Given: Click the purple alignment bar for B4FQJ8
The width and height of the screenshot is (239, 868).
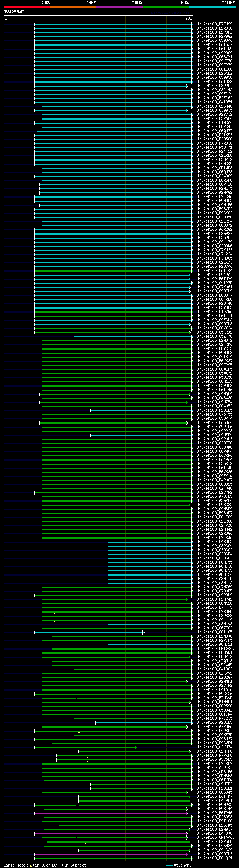Looking at the screenshot, I should tap(111, 834).
